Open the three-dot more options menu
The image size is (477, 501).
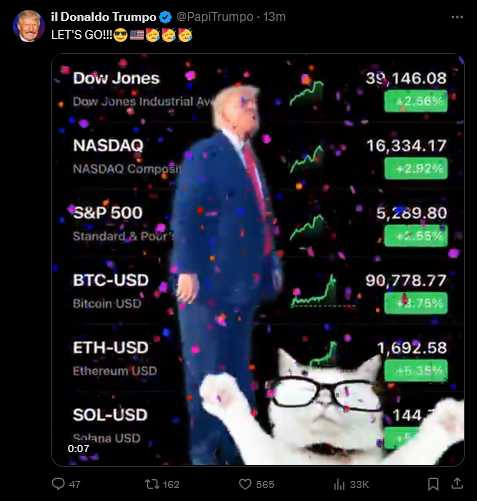pos(457,17)
